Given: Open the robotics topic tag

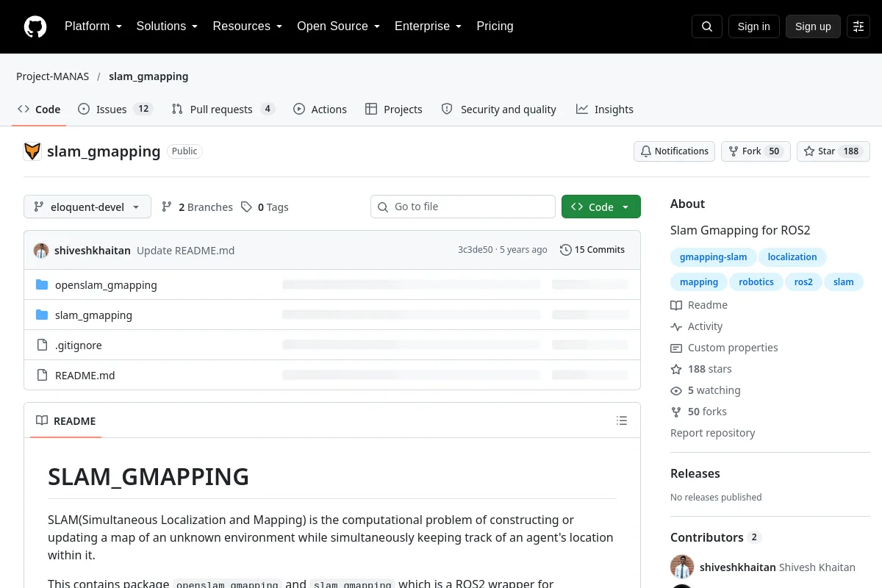Looking at the screenshot, I should tap(756, 282).
